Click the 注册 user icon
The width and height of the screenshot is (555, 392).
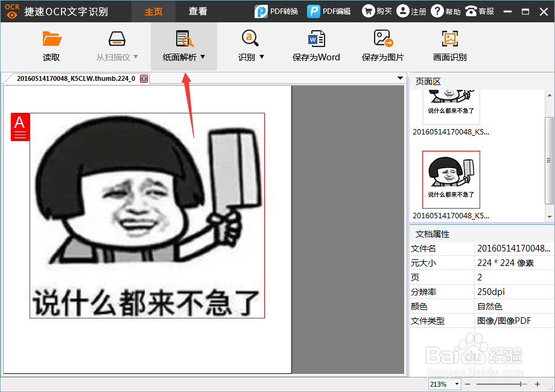(x=403, y=11)
